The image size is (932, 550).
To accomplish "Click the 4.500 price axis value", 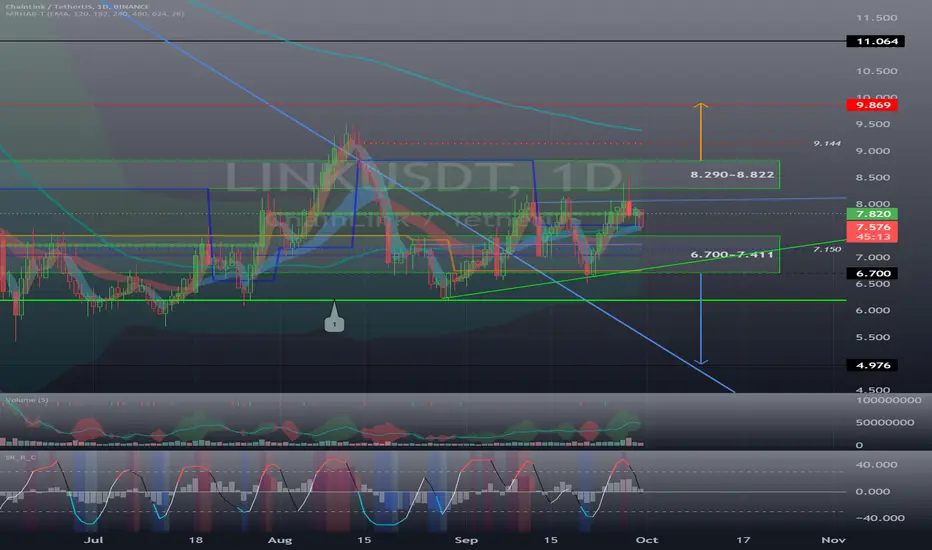I will tap(873, 390).
